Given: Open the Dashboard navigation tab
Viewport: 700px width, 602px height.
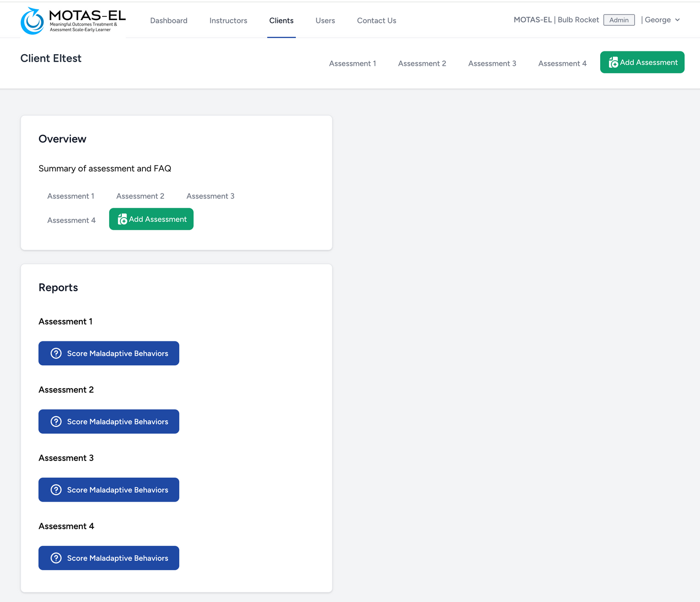Looking at the screenshot, I should (168, 21).
